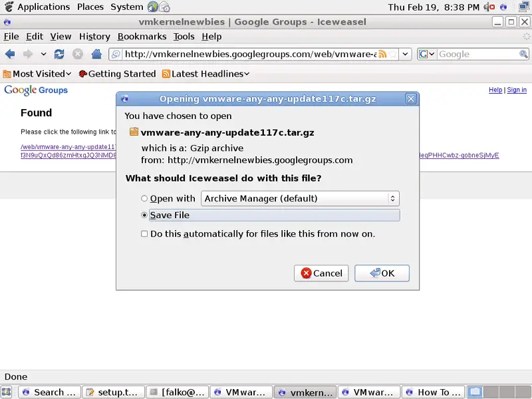The width and height of the screenshot is (532, 399).
Task: Click the OK button in the download dialog
Action: (x=382, y=273)
